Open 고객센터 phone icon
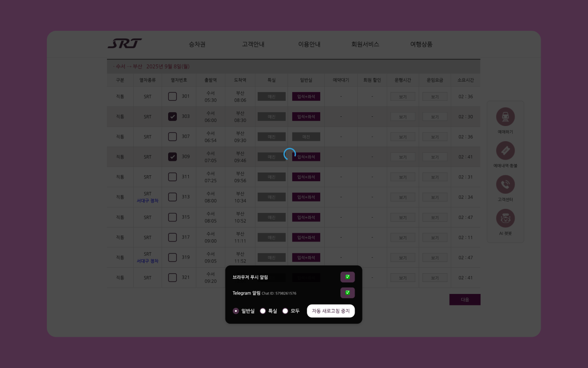 (505, 185)
